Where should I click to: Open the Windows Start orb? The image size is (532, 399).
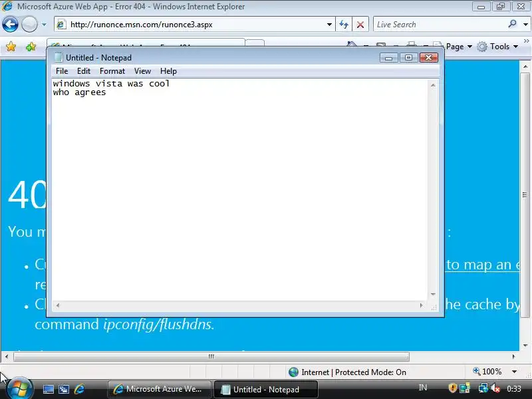click(19, 389)
